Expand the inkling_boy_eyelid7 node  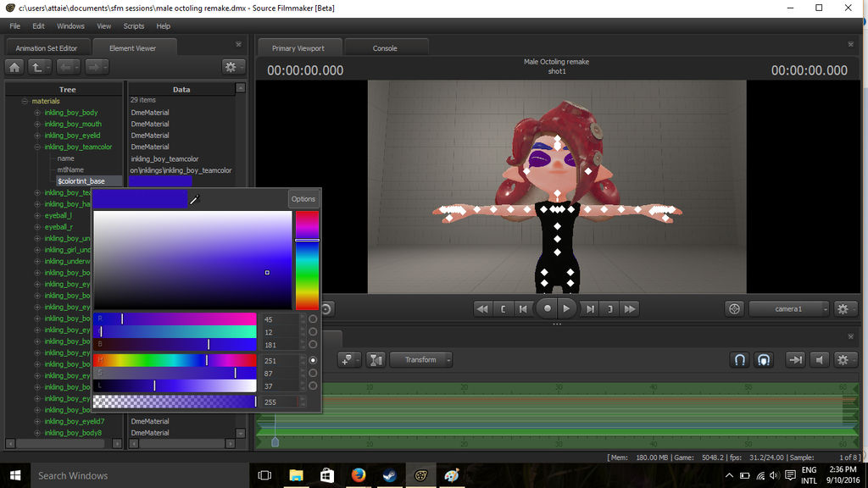coord(37,422)
